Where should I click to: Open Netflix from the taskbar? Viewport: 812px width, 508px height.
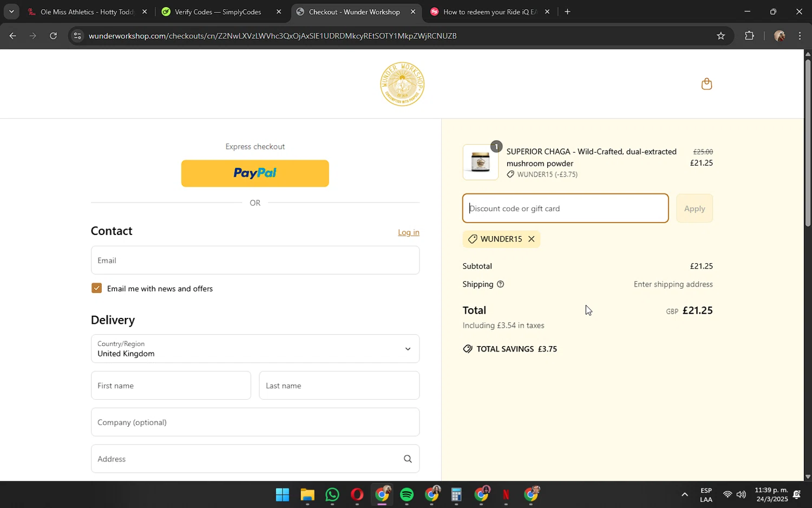pos(506,495)
